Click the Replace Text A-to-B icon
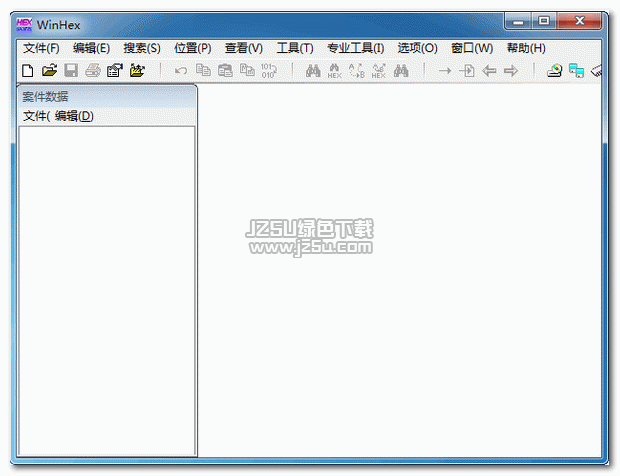620x476 pixels. click(x=357, y=71)
